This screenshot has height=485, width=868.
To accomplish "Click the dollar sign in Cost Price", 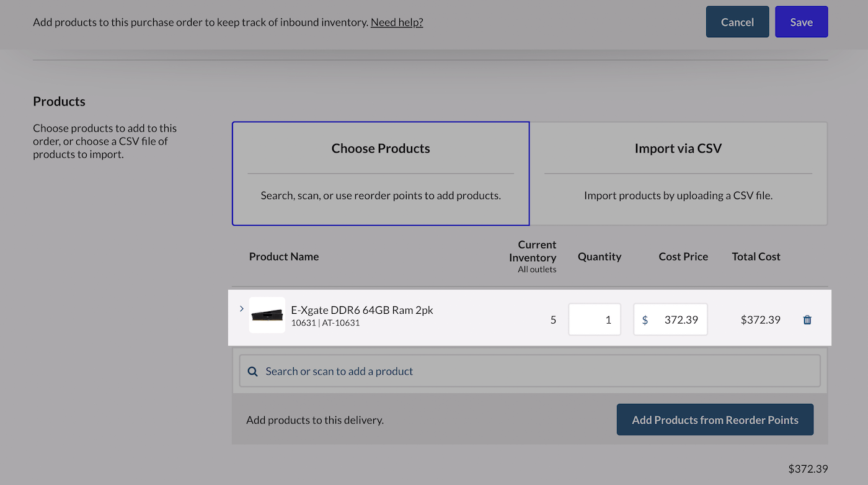I will click(x=645, y=320).
